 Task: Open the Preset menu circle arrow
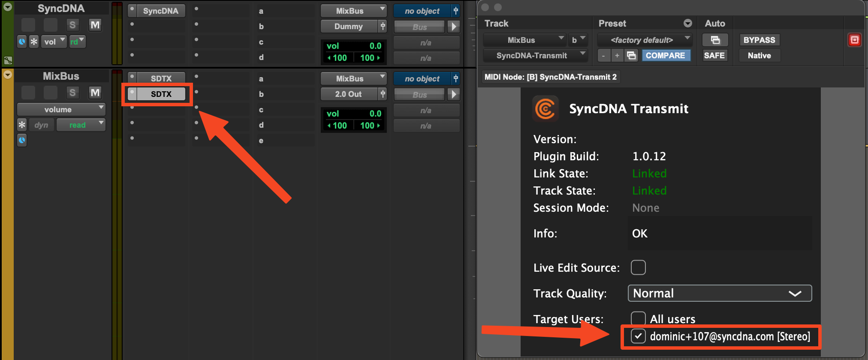(687, 23)
